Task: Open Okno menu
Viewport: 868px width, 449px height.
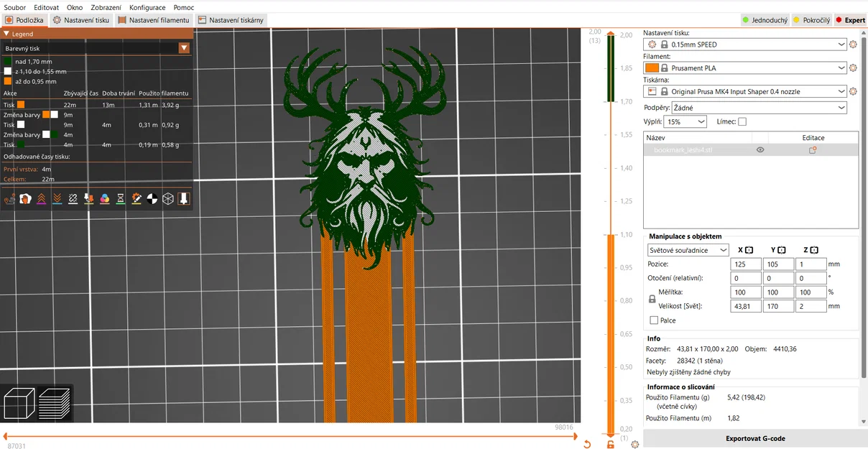Action: (x=75, y=7)
